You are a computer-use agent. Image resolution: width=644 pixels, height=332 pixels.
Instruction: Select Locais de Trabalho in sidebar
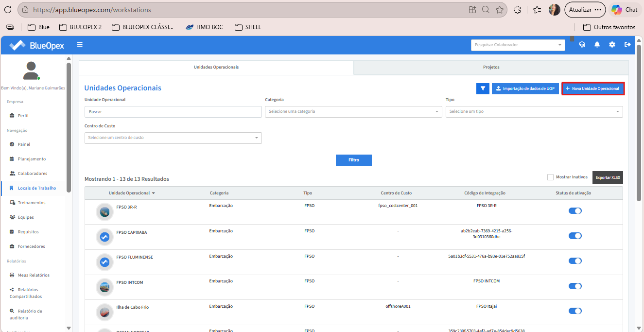pos(36,188)
